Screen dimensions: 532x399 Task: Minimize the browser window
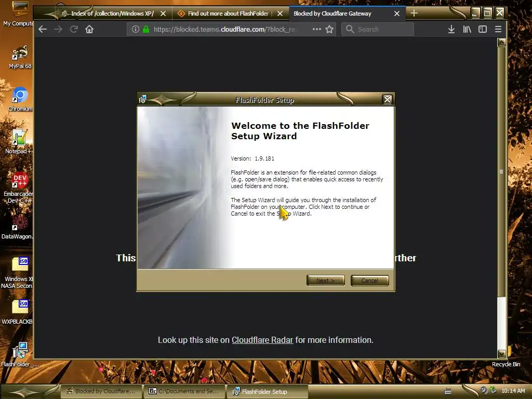tap(475, 13)
